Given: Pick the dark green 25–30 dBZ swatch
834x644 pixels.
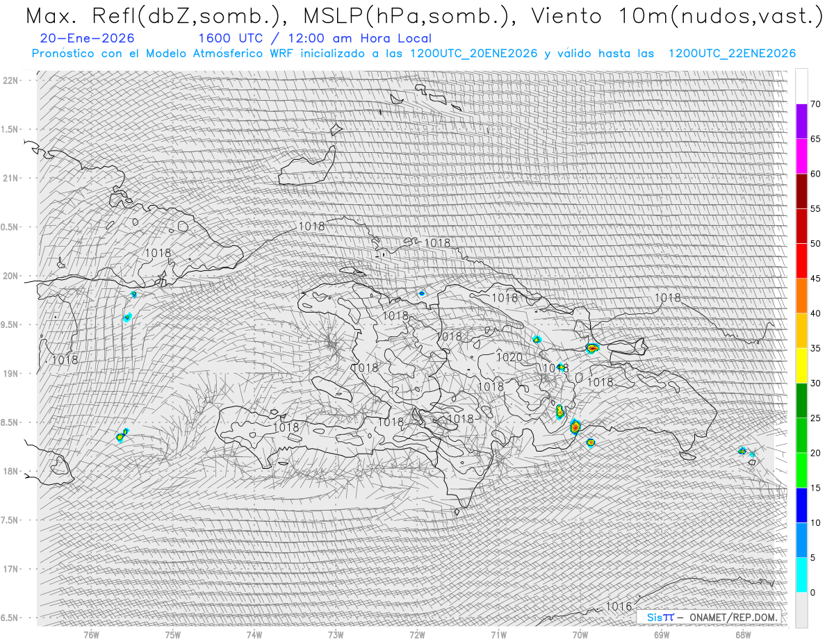Looking at the screenshot, I should [801, 400].
